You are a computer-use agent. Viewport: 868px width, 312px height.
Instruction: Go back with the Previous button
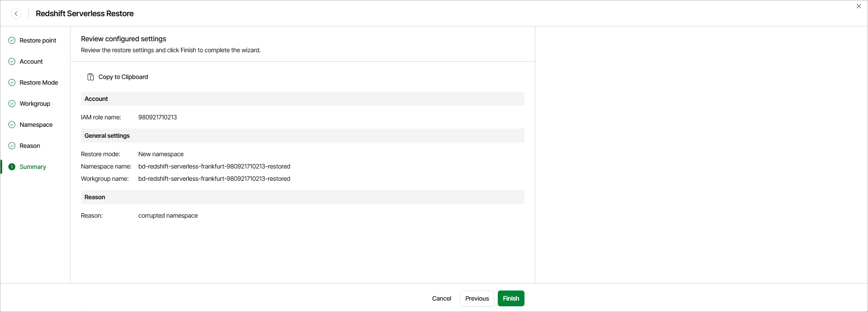(477, 298)
